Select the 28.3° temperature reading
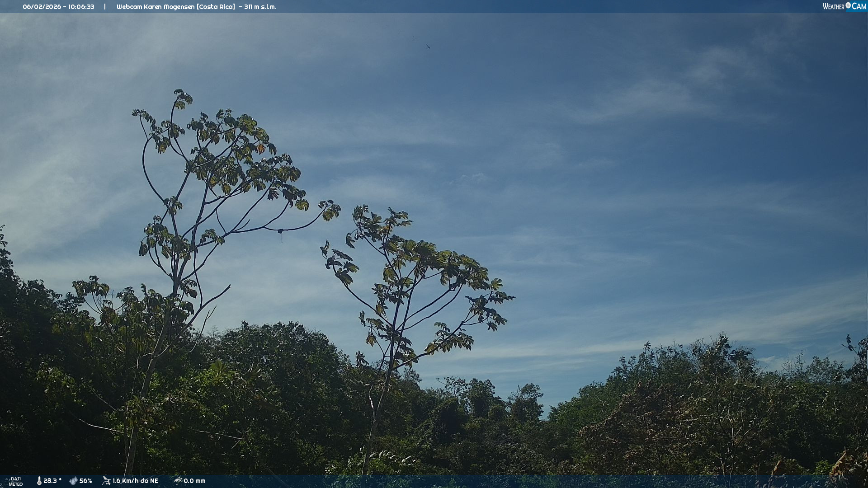Image resolution: width=868 pixels, height=488 pixels. click(52, 481)
